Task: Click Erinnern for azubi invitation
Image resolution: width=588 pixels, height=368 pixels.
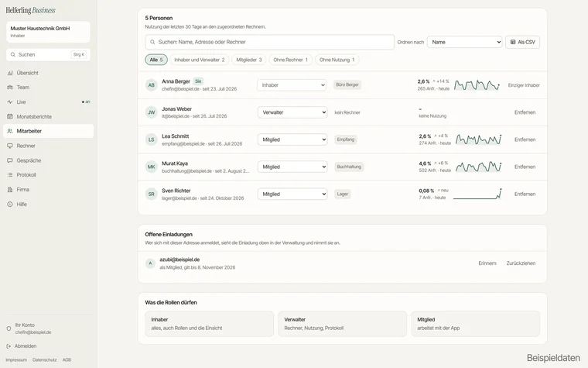Action: click(487, 263)
